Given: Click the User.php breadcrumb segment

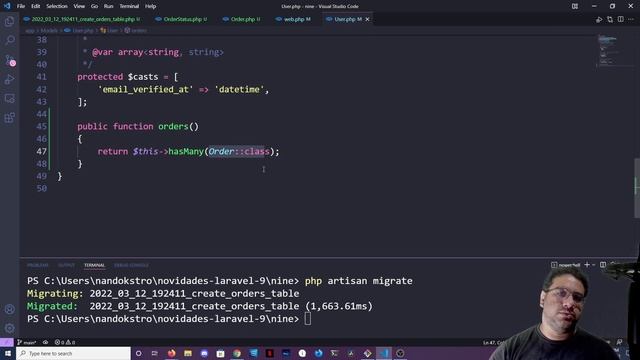Looking at the screenshot, I should click(79, 31).
